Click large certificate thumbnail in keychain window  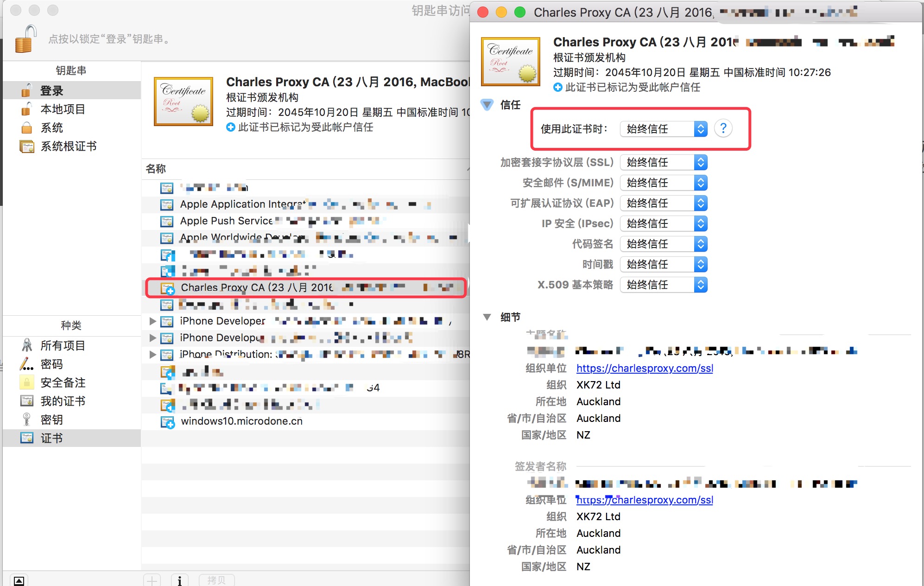[184, 102]
